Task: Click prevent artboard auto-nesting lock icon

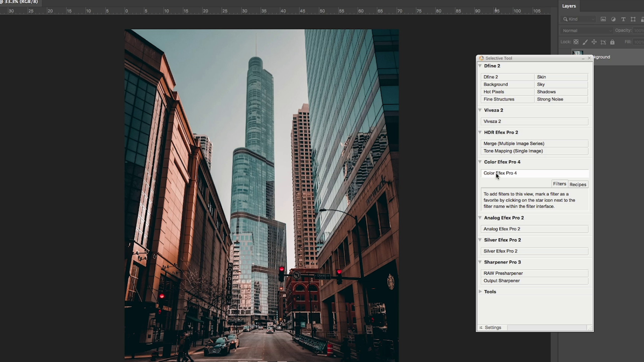Action: (603, 42)
